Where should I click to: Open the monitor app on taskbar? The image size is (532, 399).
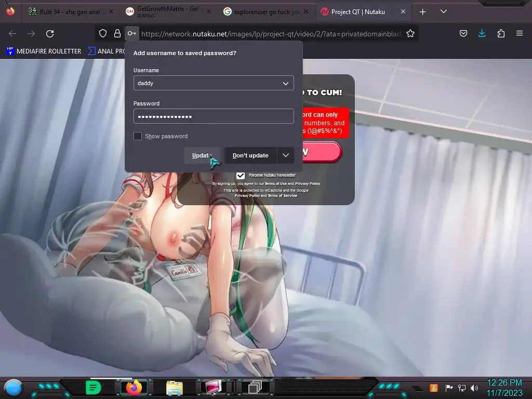tap(214, 388)
